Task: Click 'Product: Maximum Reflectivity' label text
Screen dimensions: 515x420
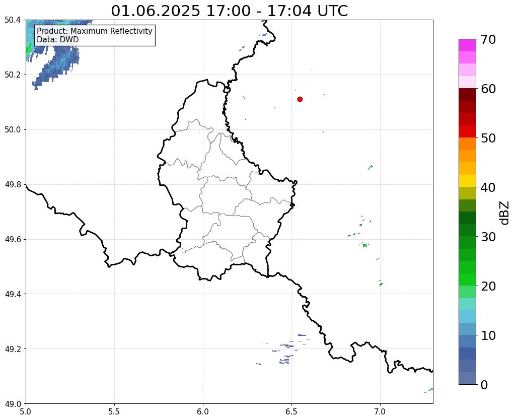Action: 95,31
